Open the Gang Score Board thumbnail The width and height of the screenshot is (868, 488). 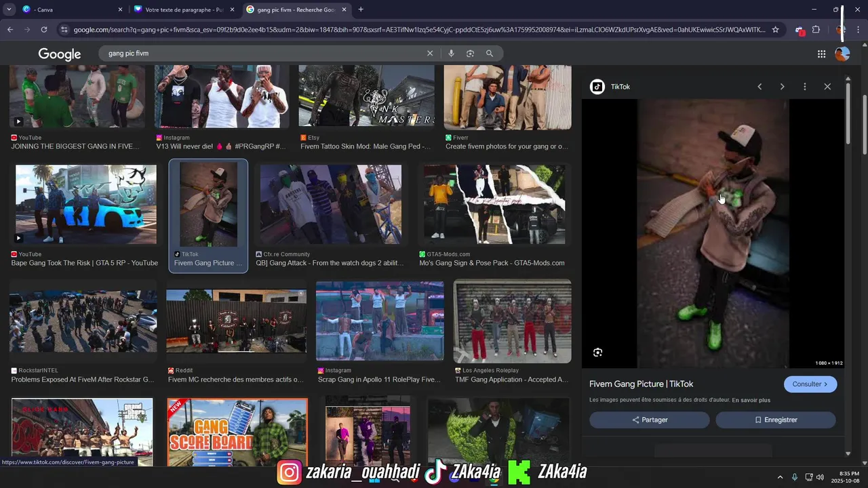tap(237, 432)
